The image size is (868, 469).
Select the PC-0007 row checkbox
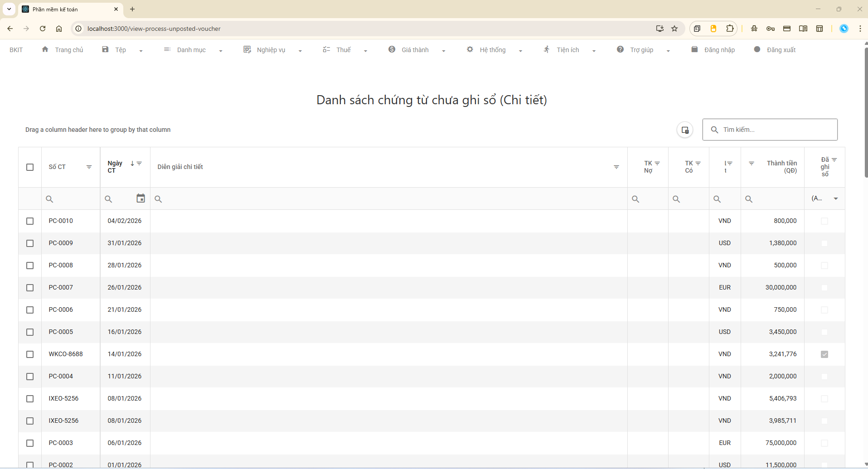coord(30,288)
